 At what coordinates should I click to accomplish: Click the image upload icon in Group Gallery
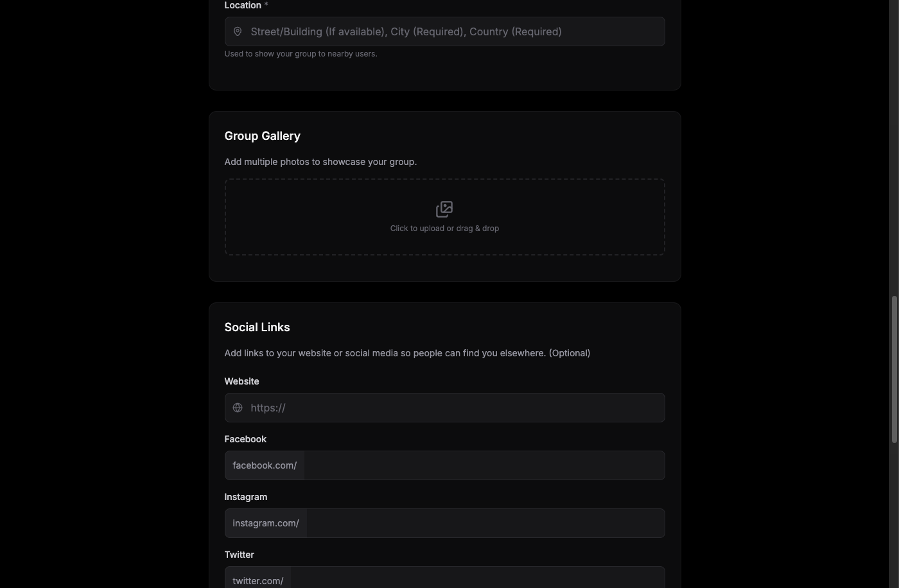[444, 209]
